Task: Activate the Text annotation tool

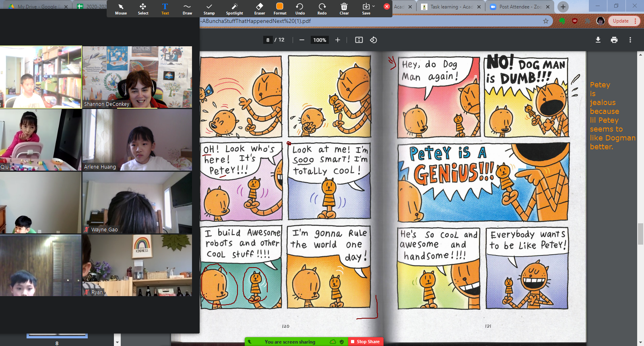Action: click(x=165, y=9)
